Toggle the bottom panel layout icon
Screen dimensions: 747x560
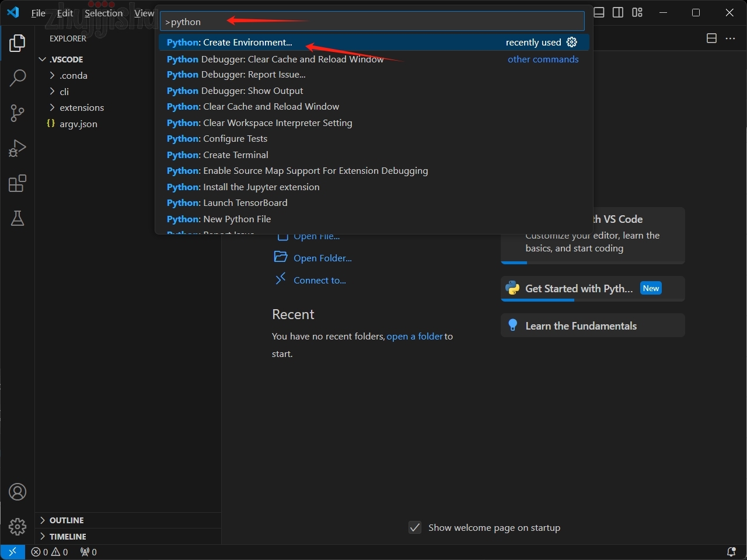[599, 12]
